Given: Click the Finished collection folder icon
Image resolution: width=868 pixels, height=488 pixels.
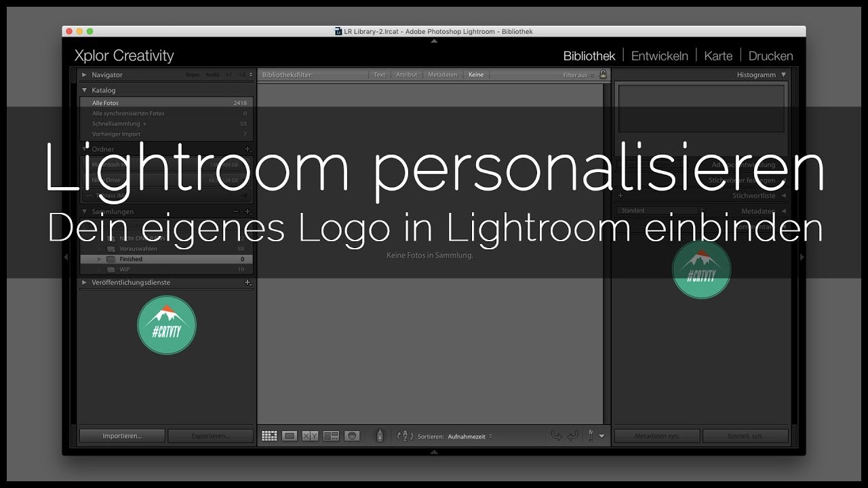Looking at the screenshot, I should pyautogui.click(x=111, y=260).
